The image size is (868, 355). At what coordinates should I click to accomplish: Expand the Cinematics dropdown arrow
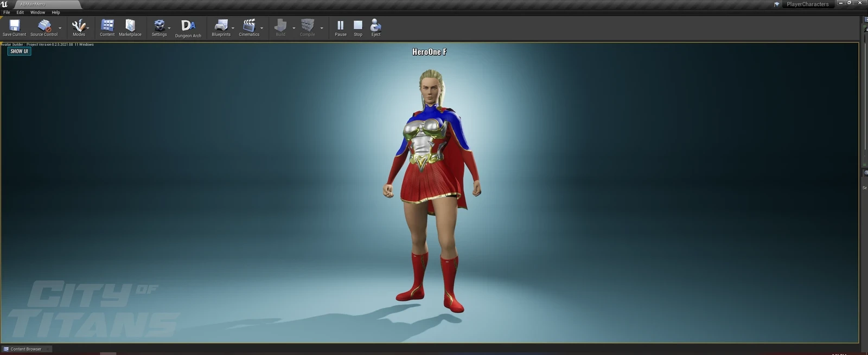point(262,28)
